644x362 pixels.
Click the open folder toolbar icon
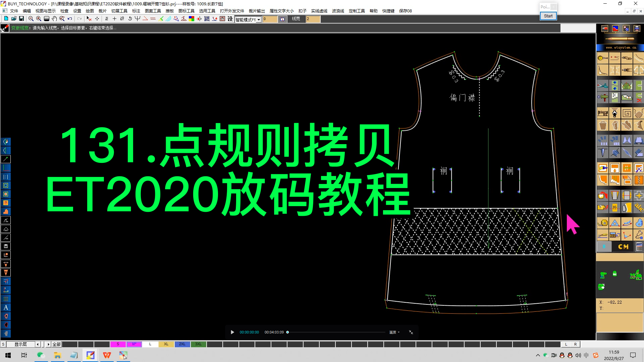point(14,19)
